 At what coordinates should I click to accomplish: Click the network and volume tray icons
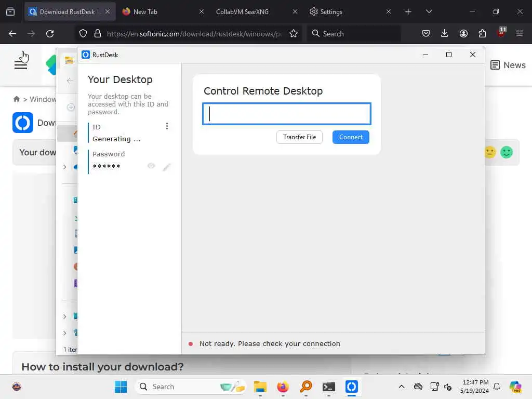click(x=441, y=387)
